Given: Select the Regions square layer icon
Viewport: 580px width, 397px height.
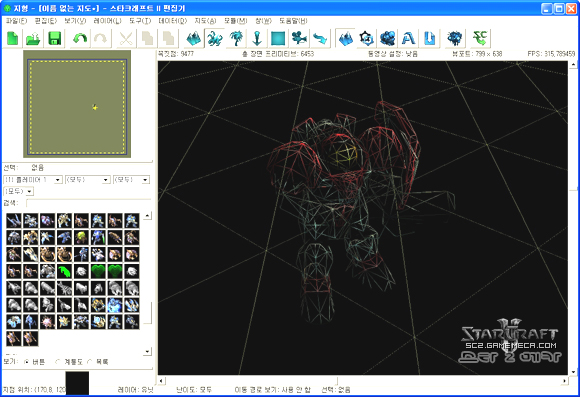Looking at the screenshot, I should pos(278,38).
